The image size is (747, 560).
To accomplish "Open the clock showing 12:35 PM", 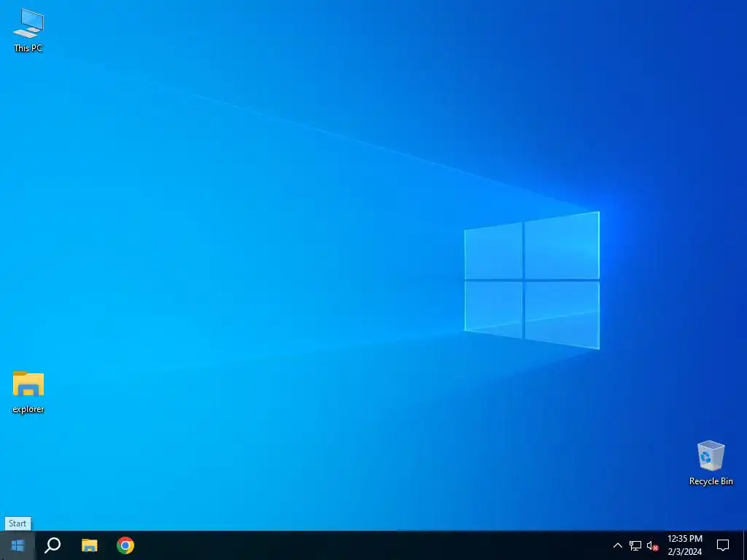I will pyautogui.click(x=684, y=545).
